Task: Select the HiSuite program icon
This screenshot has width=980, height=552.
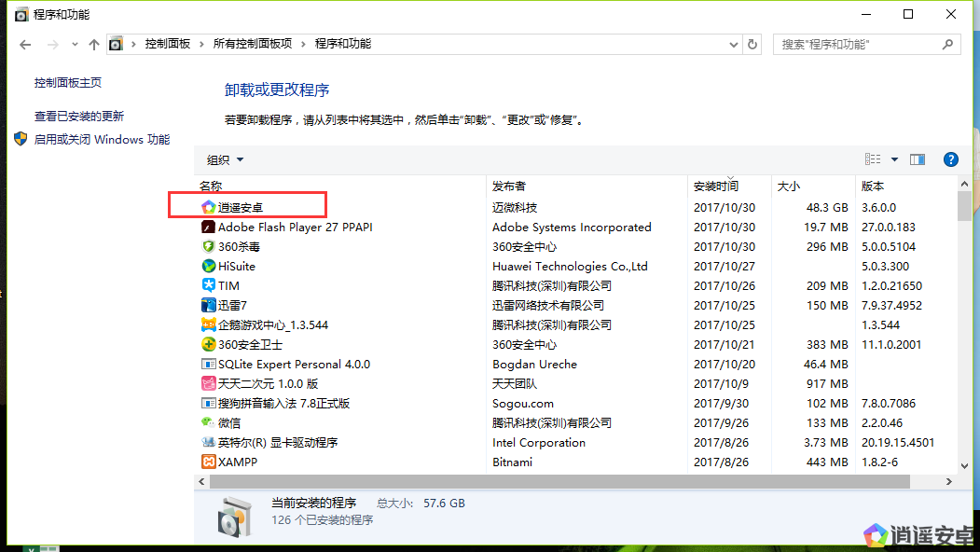Action: click(209, 266)
